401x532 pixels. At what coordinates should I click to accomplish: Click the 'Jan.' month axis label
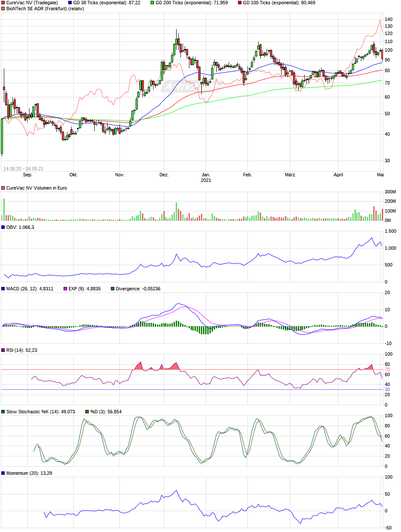click(x=206, y=175)
